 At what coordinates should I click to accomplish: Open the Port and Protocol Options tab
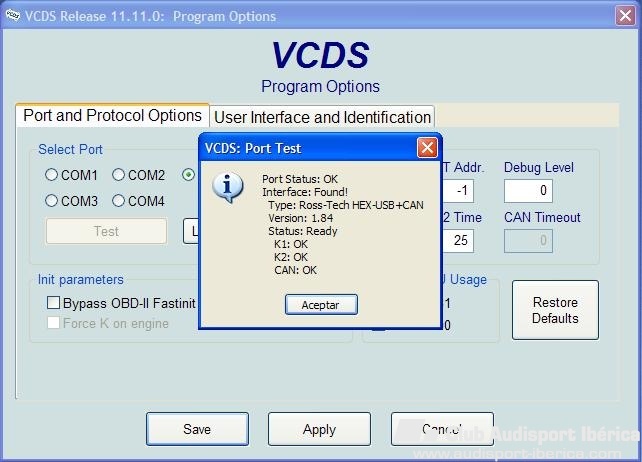(113, 116)
